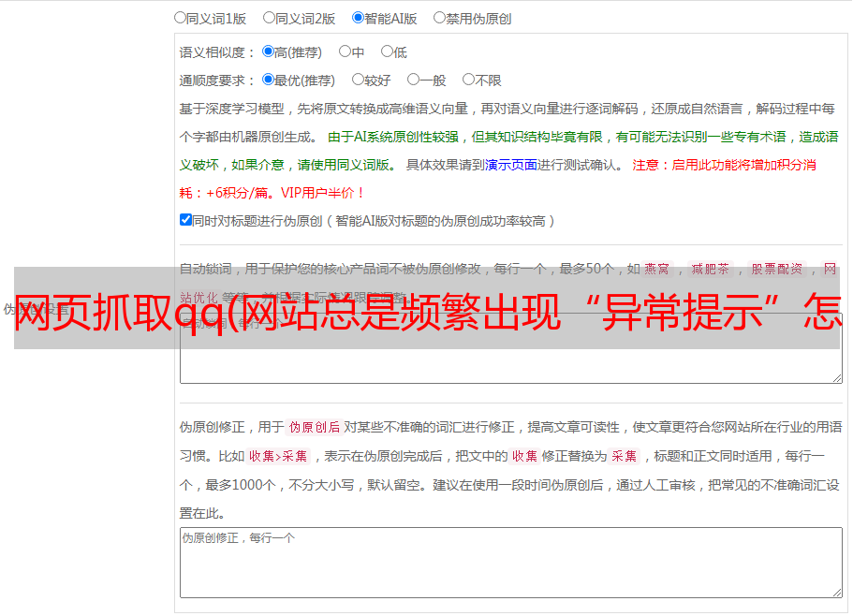This screenshot has height=616, width=853.
Task: Choose the 智能AI版 radio option
Action: 358,18
